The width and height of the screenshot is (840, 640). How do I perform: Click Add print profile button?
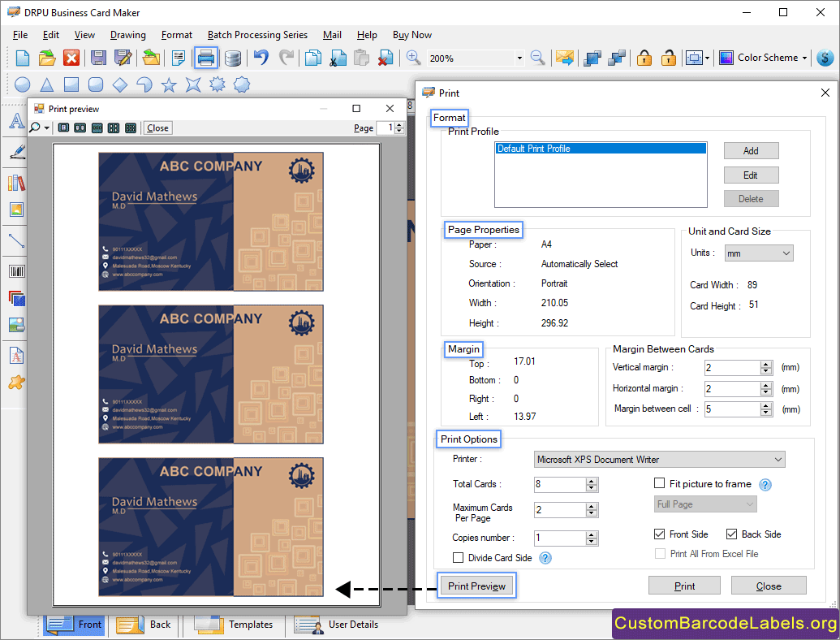point(751,150)
